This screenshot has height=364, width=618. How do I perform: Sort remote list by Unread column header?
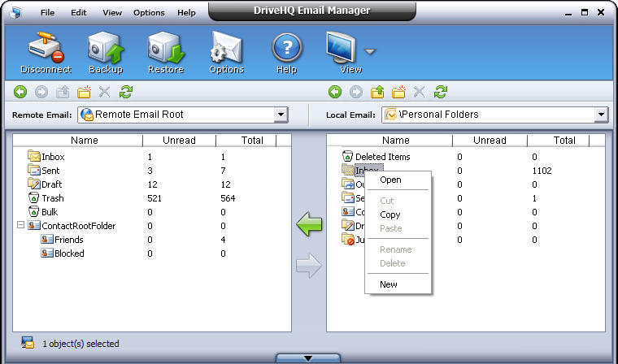[x=179, y=141]
